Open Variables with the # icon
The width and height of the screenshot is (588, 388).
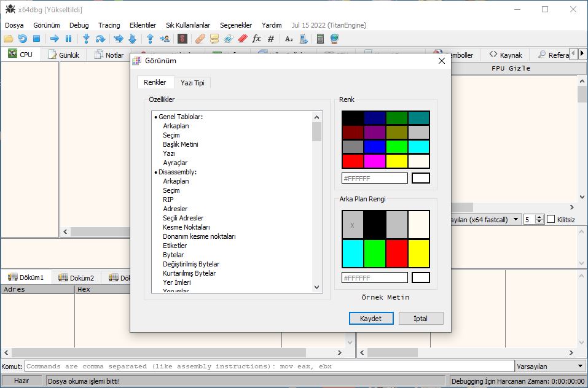[271, 39]
